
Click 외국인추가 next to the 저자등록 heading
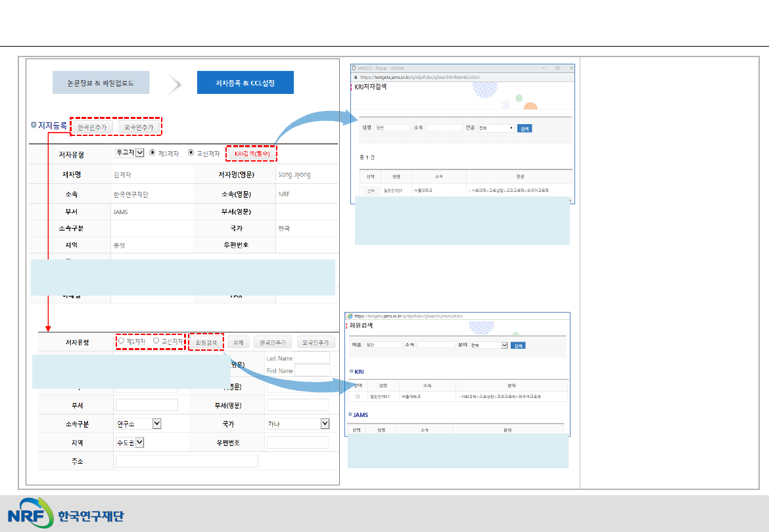(138, 127)
